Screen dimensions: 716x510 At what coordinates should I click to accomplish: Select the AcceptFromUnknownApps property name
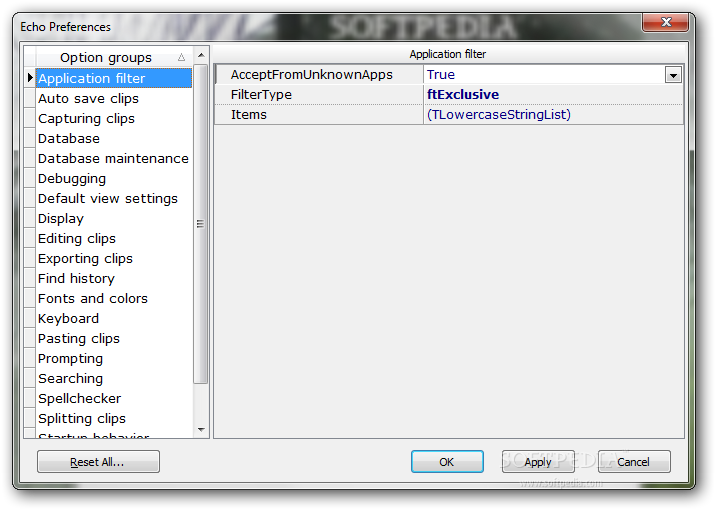[x=311, y=75]
